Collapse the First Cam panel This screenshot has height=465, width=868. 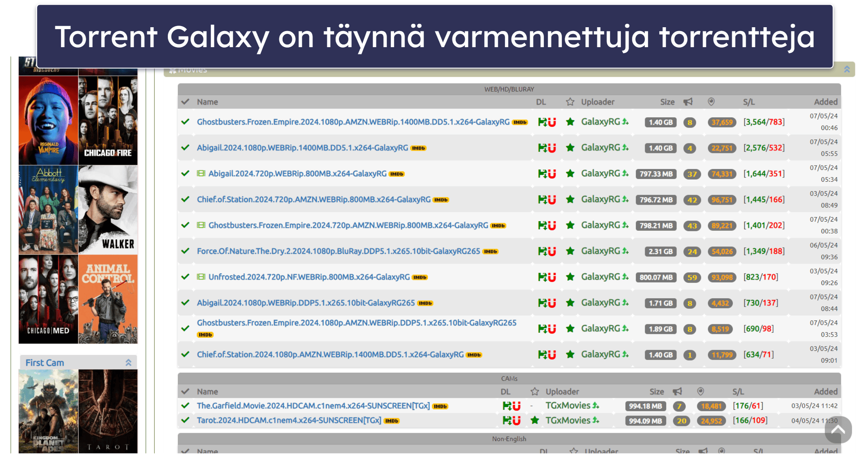pyautogui.click(x=129, y=362)
